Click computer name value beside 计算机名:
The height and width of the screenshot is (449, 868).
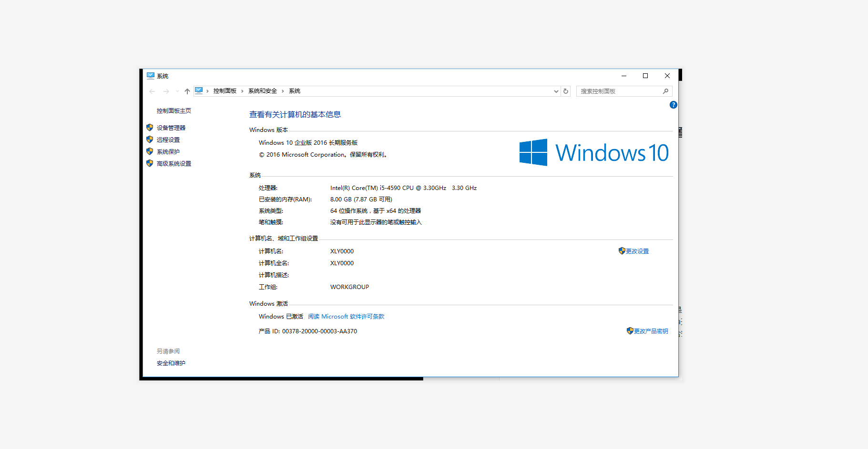(x=342, y=251)
